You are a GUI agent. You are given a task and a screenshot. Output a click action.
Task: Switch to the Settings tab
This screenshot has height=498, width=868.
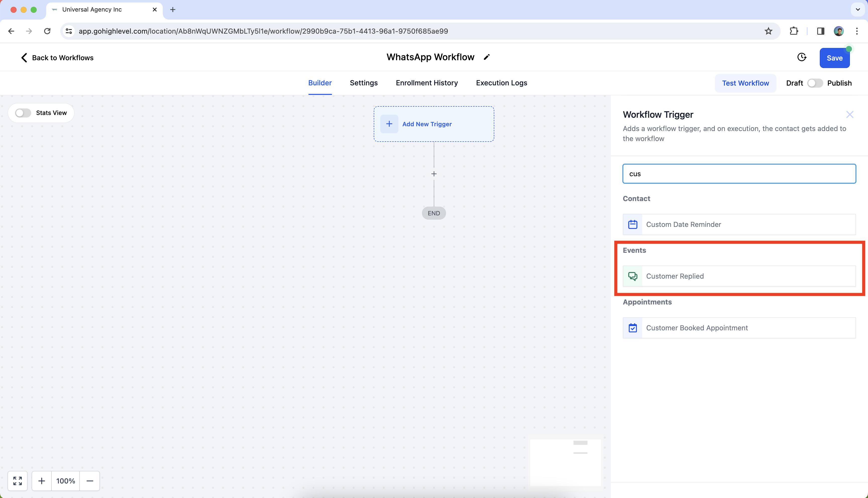point(363,83)
